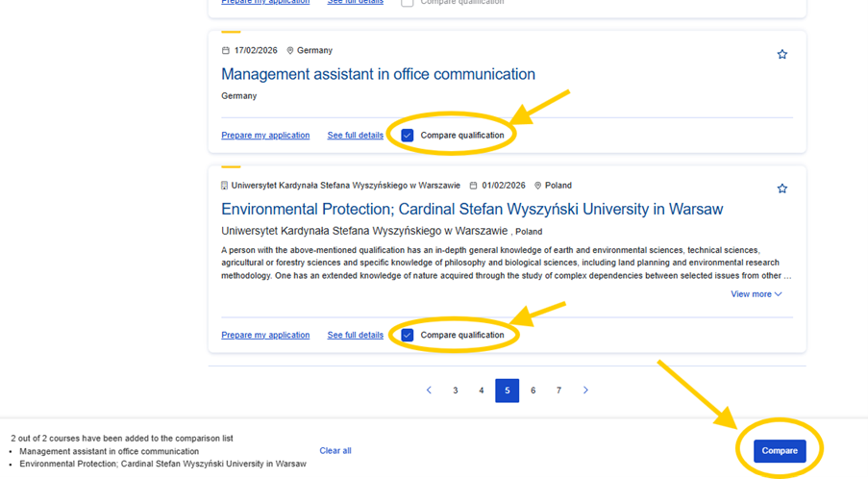The width and height of the screenshot is (868, 479).
Task: Click the calendar icon beside 17/02/2026
Action: [x=226, y=51]
